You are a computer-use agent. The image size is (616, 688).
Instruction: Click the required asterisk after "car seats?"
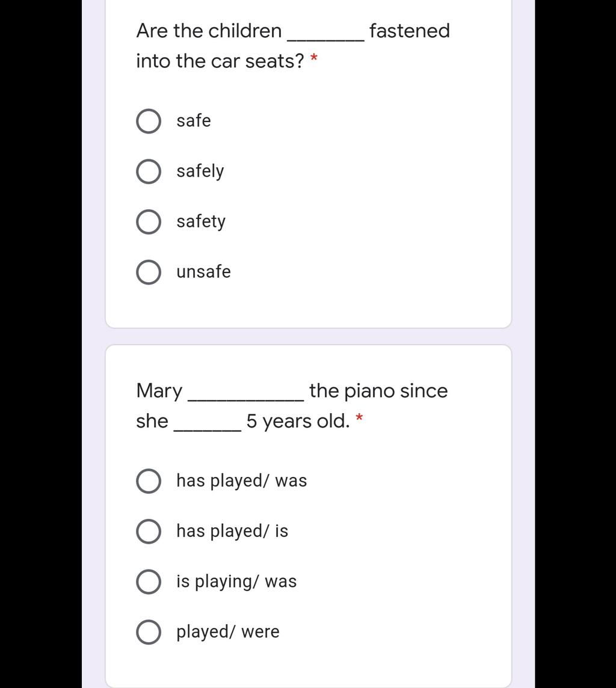pos(313,58)
